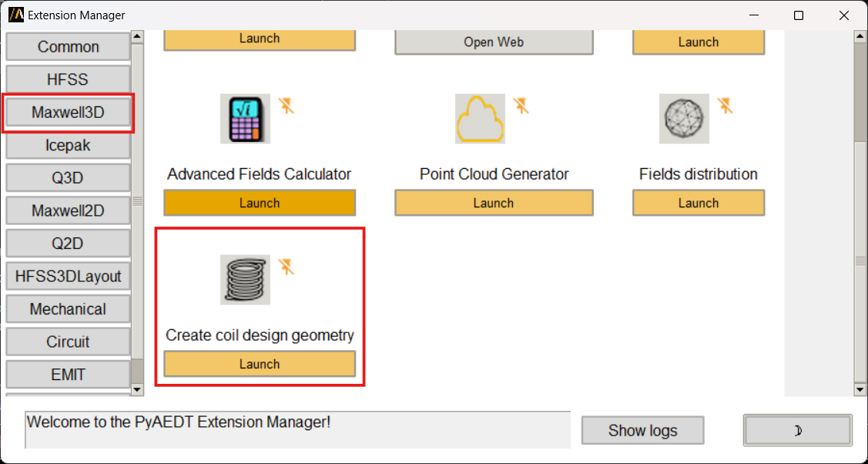Viewport: 868px width, 464px height.
Task: Pin the Fields distribution extension
Action: click(726, 106)
